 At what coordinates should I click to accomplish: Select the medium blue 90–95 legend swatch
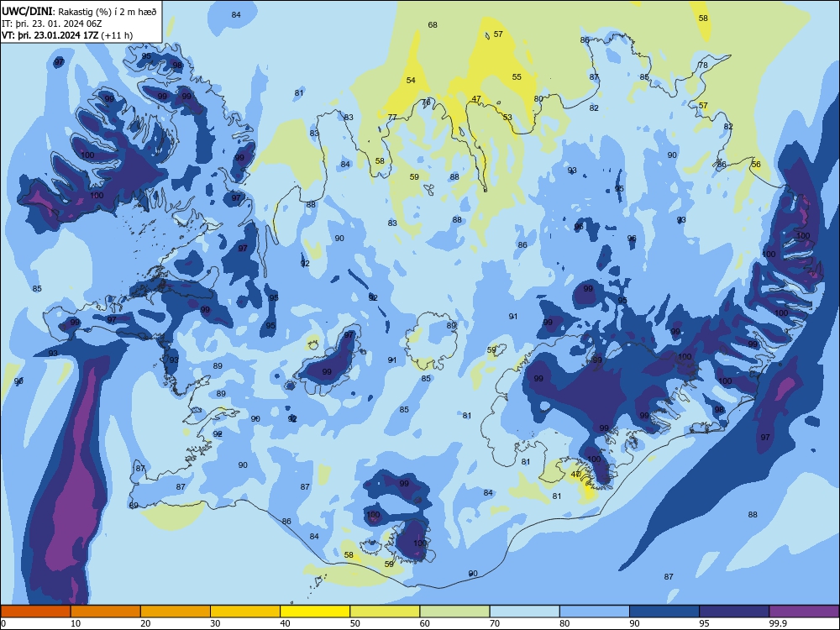pos(664,612)
